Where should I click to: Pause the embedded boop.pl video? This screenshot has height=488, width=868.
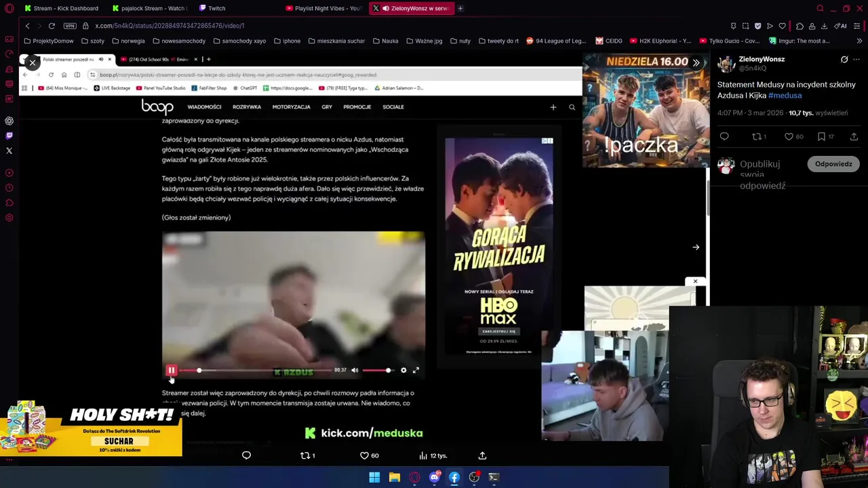172,370
